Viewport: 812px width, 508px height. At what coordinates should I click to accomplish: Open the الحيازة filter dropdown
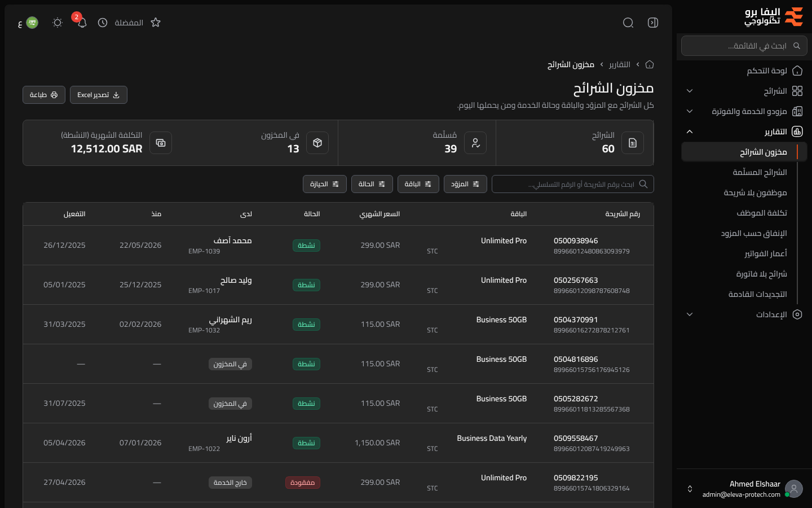325,184
